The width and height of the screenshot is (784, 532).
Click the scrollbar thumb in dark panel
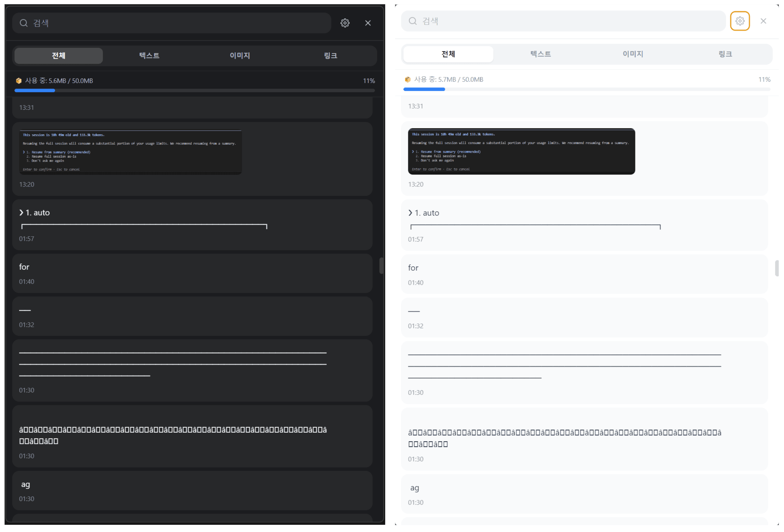381,266
